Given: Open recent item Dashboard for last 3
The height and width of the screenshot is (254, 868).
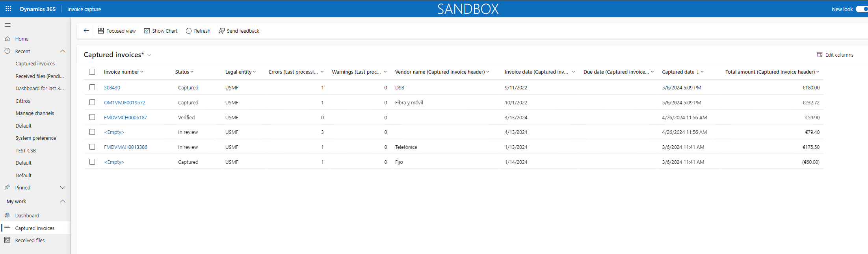Looking at the screenshot, I should pos(39,88).
